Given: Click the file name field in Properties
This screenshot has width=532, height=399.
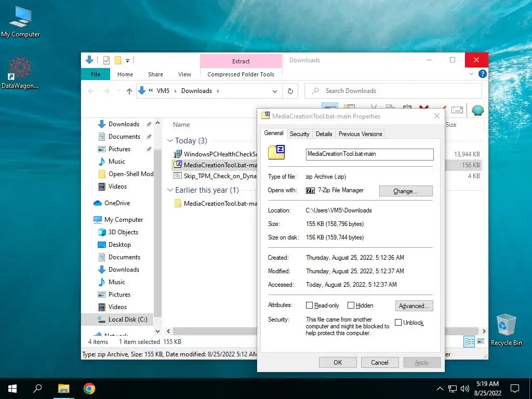Looking at the screenshot, I should [x=369, y=154].
